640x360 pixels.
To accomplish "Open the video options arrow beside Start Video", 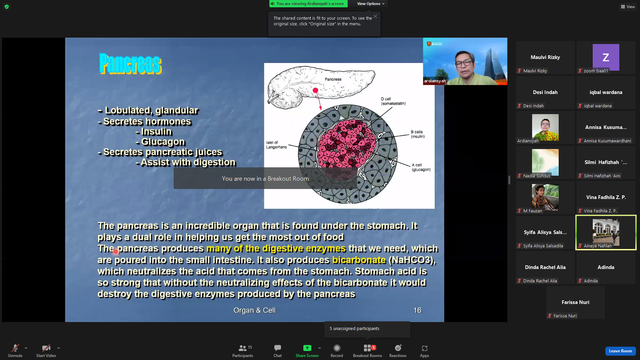I will coord(58,348).
